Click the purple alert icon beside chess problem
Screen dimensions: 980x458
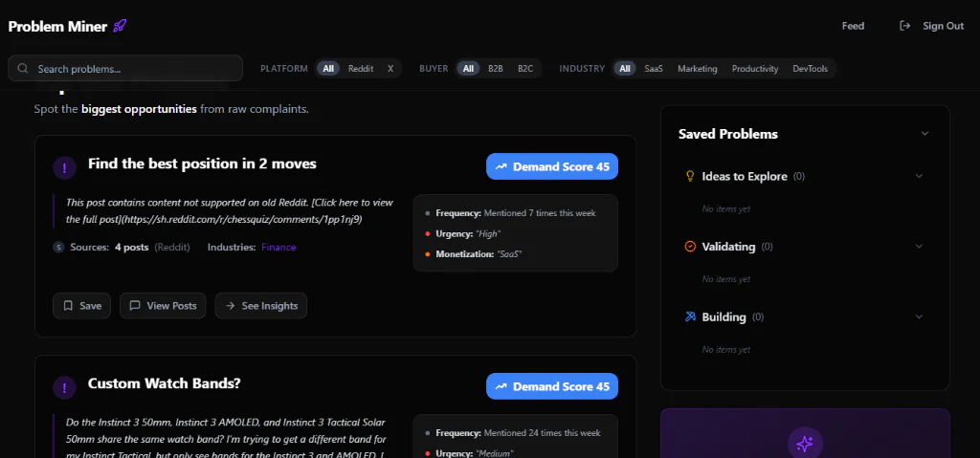click(x=64, y=167)
